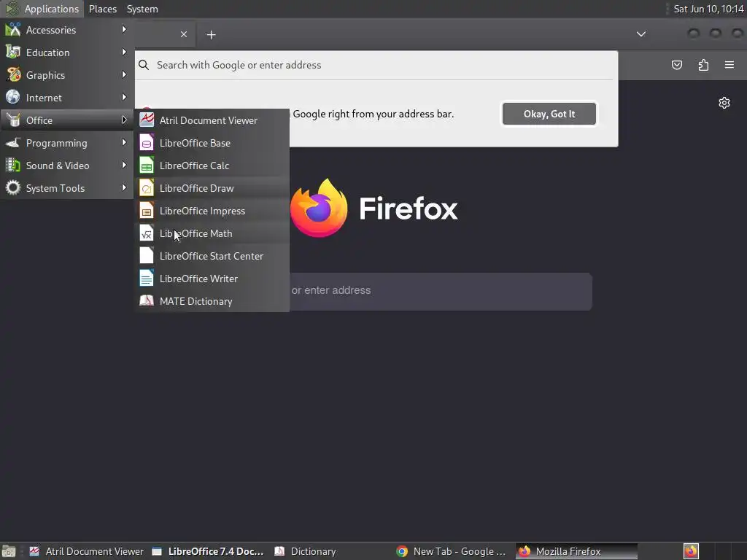The height and width of the screenshot is (560, 747).
Task: Launch LibreOffice Impress from Office submenu
Action: [212, 211]
